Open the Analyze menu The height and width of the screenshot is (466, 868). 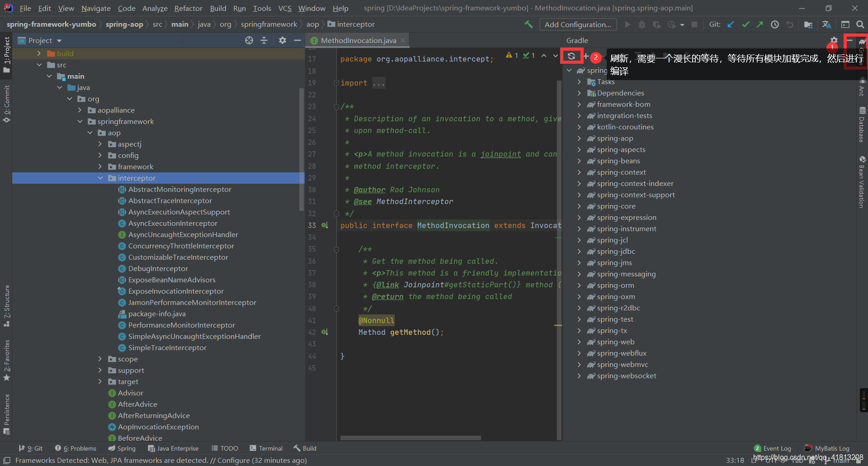coord(155,8)
